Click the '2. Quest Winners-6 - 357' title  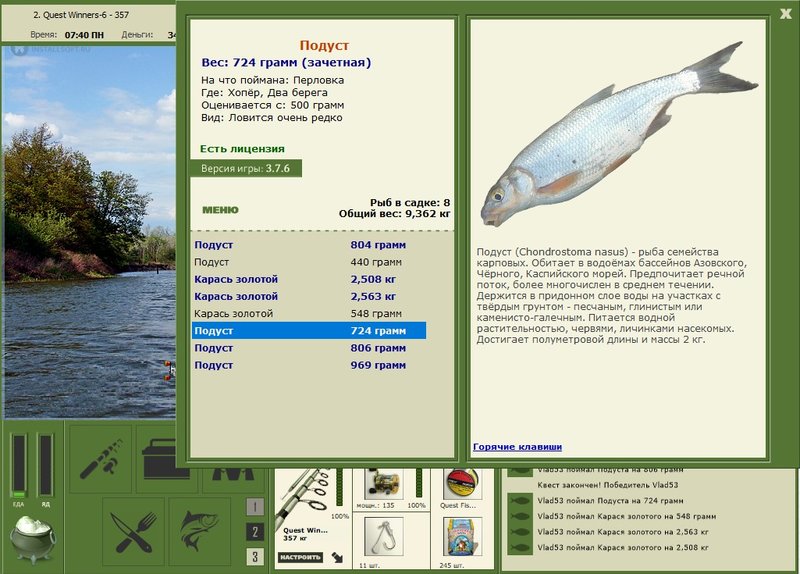click(81, 15)
